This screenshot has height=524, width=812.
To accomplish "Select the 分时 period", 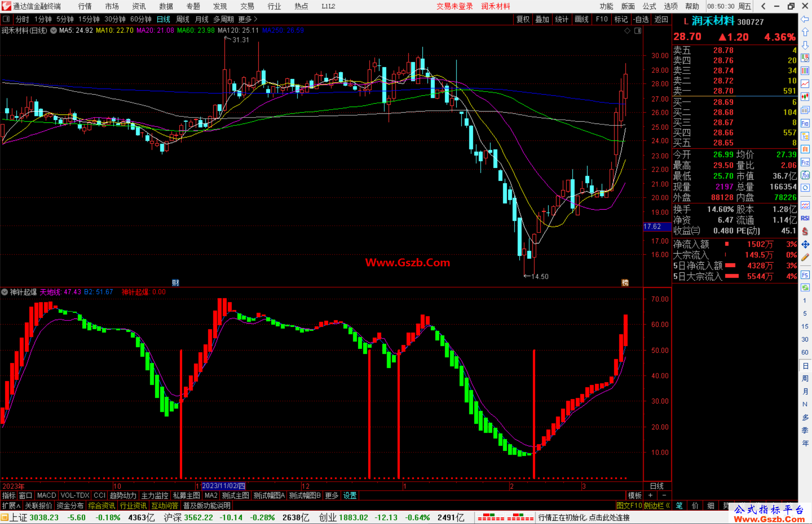I will (22, 19).
